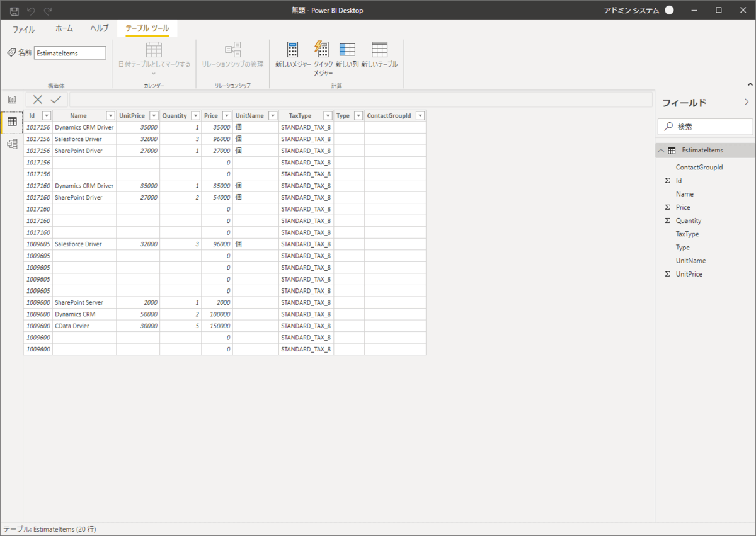Open UnitName column filter dropdown
This screenshot has width=756, height=536.
click(x=273, y=116)
